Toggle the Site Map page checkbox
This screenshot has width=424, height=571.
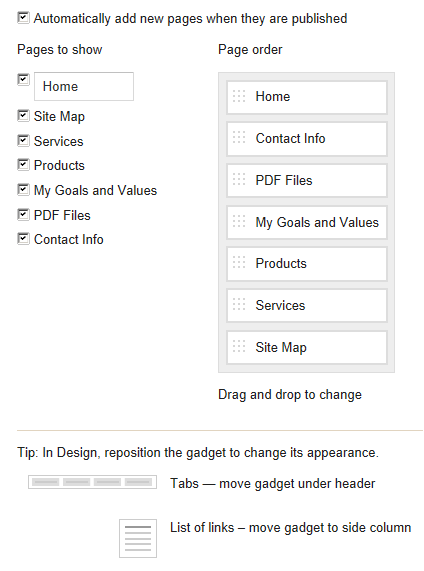click(23, 116)
